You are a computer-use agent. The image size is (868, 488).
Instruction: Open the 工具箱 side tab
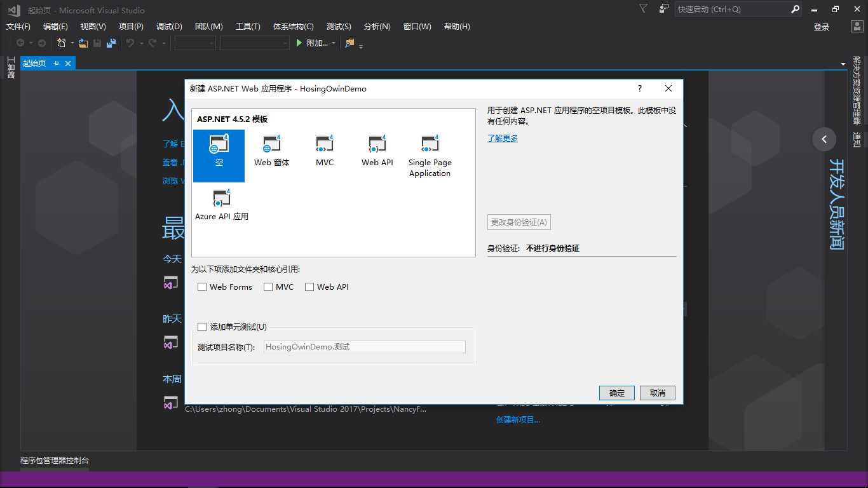point(11,67)
